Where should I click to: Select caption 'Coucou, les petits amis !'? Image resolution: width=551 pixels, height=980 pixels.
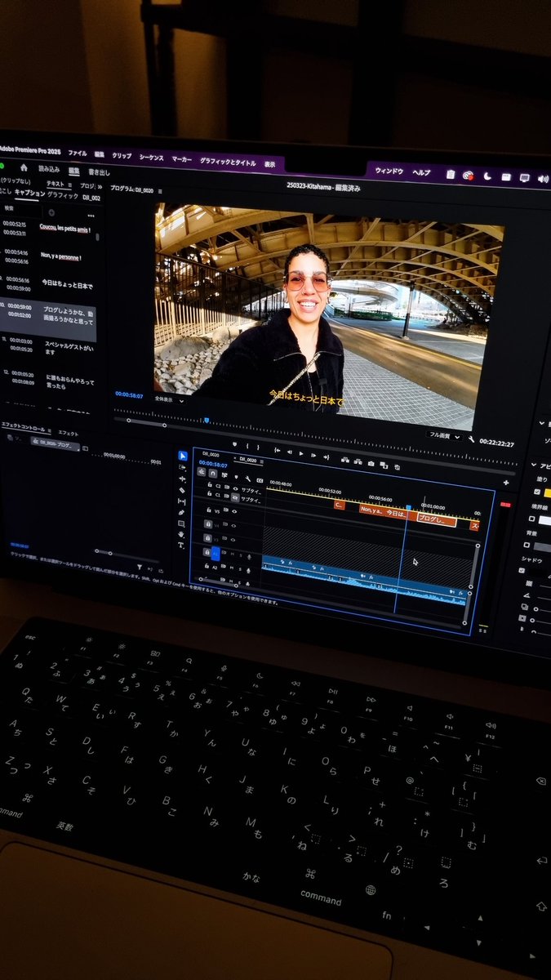pyautogui.click(x=66, y=229)
